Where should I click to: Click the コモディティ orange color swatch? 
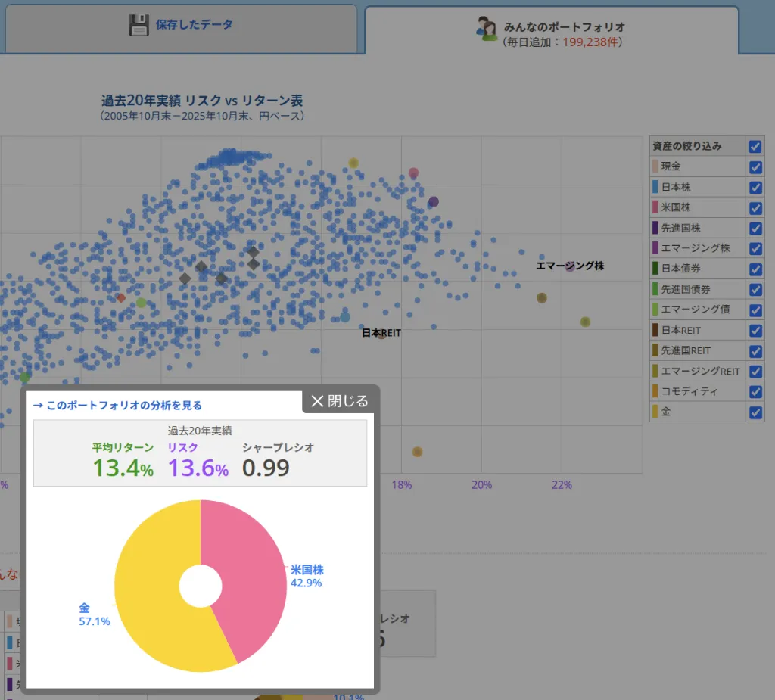655,391
